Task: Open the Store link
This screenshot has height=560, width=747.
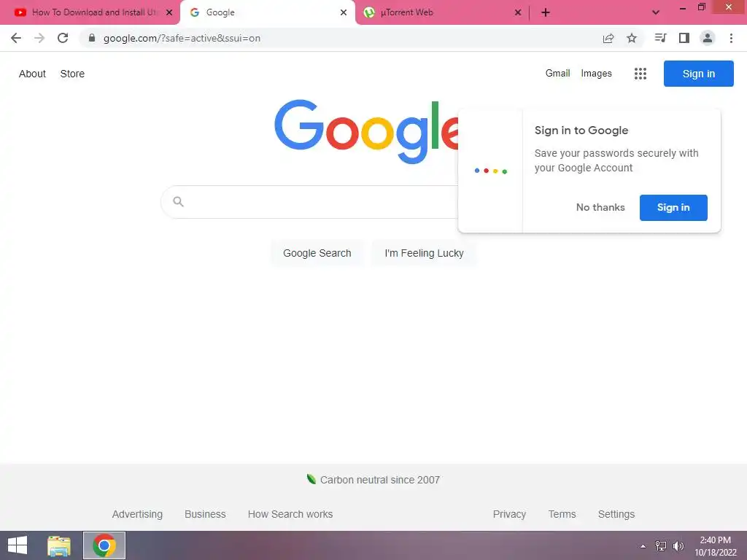Action: [72, 74]
